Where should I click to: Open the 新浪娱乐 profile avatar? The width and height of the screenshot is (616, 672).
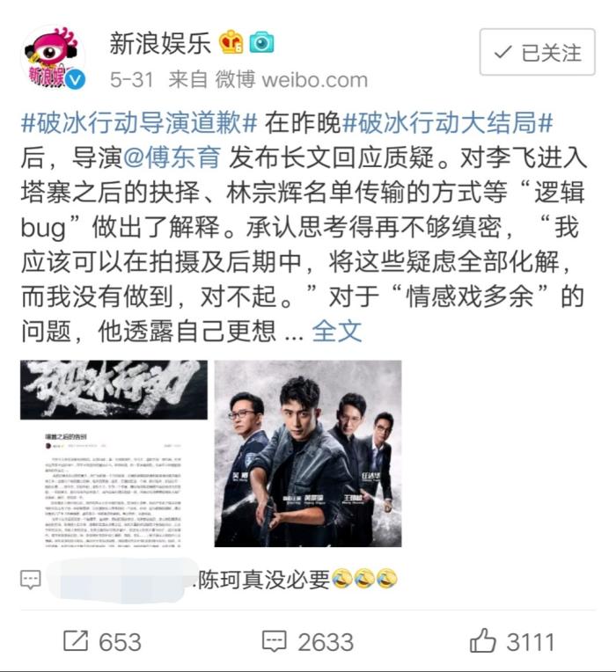point(53,57)
